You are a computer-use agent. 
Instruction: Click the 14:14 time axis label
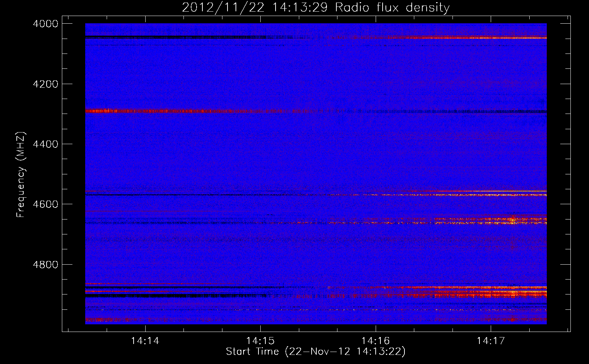tap(145, 341)
